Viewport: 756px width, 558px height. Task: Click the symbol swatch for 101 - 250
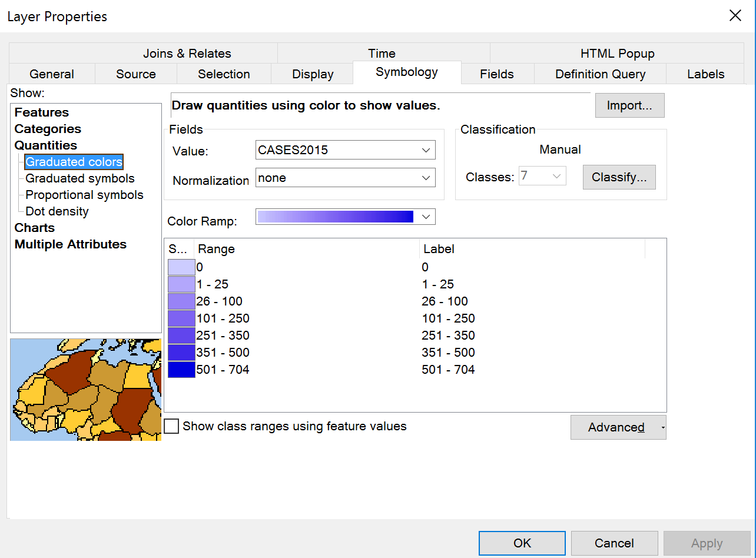[181, 318]
